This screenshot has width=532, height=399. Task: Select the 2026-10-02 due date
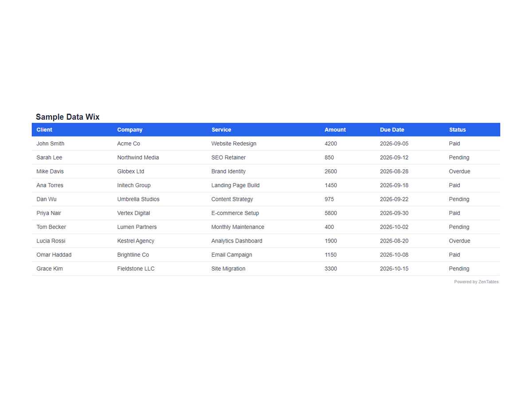(x=394, y=227)
